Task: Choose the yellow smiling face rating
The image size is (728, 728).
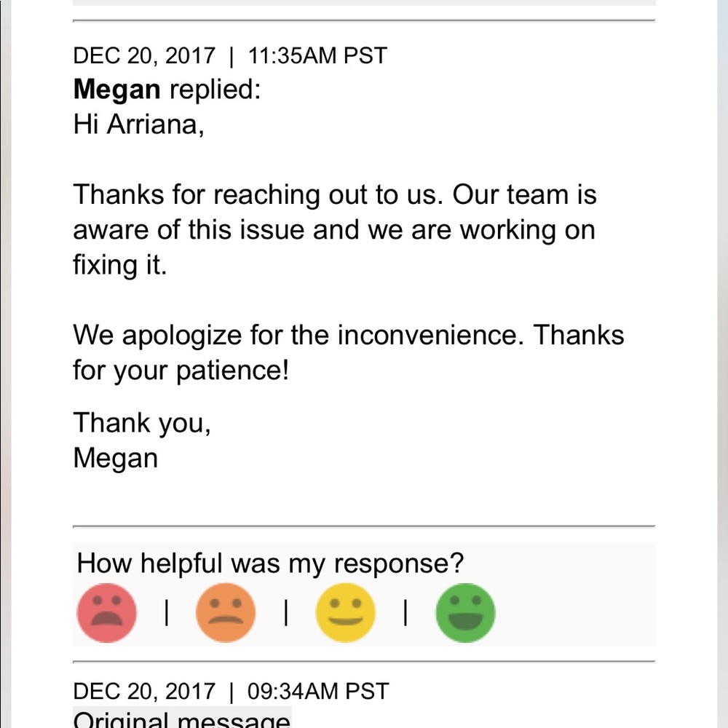Action: click(x=345, y=612)
